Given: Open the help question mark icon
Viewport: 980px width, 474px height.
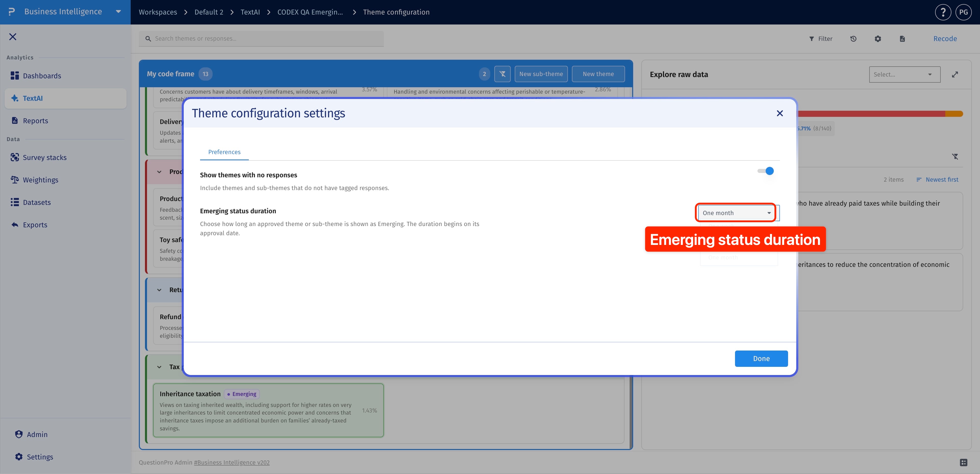Looking at the screenshot, I should coord(943,12).
